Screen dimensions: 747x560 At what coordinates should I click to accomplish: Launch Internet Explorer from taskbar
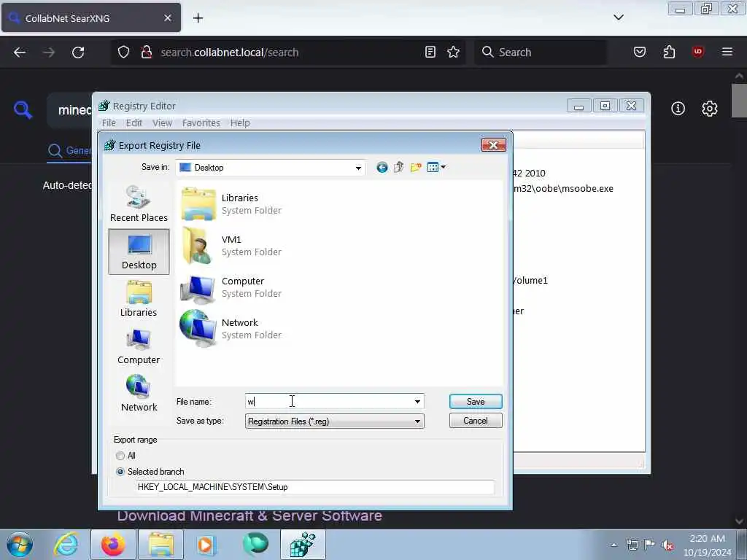tap(66, 544)
